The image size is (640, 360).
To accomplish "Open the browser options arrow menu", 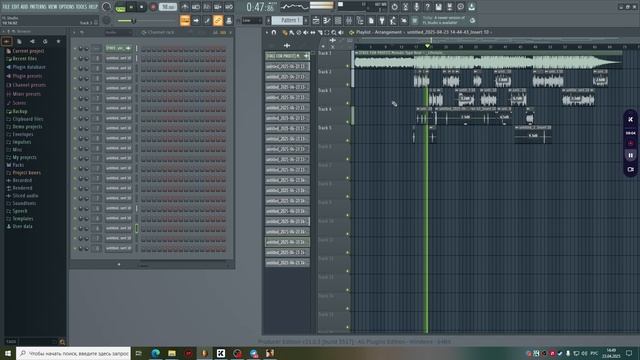I will [4, 31].
